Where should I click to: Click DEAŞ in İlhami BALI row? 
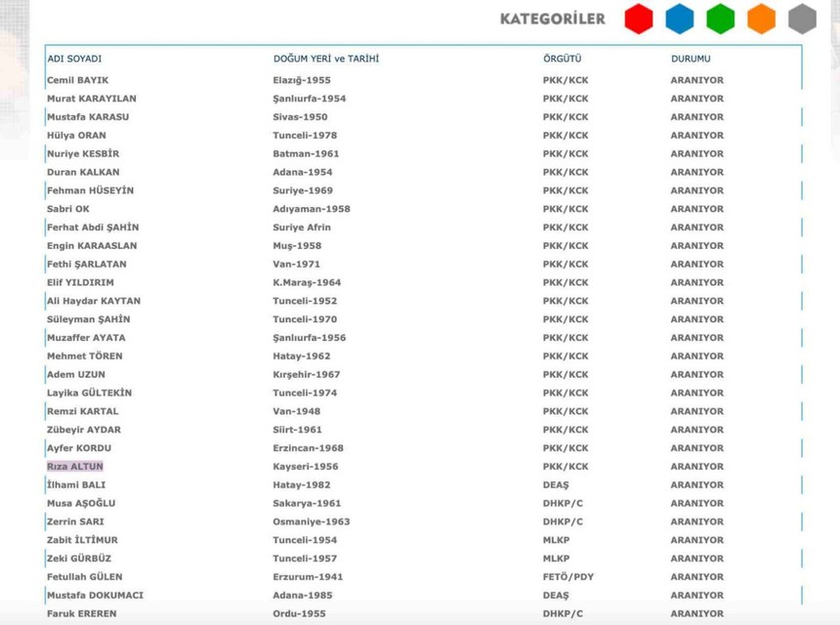556,484
